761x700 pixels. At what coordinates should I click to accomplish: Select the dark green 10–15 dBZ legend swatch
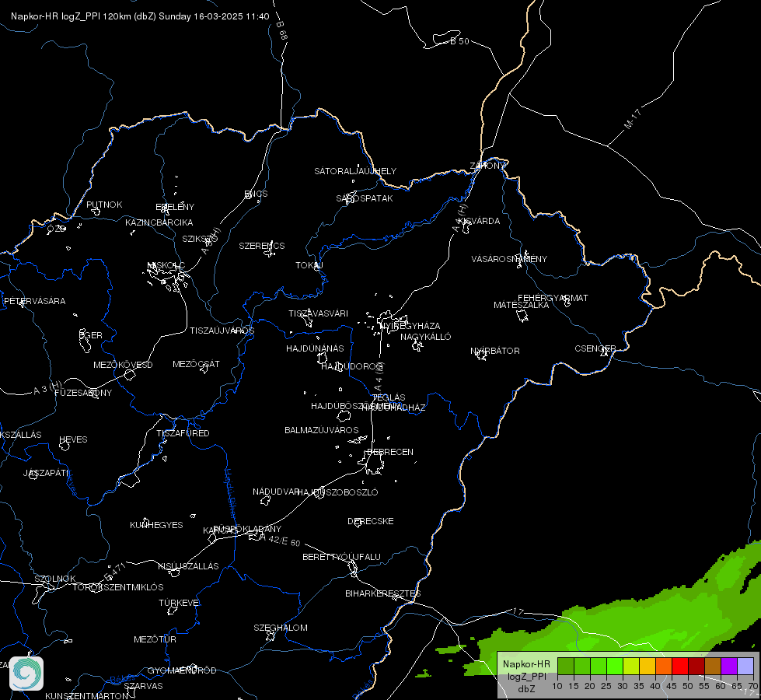coord(565,666)
